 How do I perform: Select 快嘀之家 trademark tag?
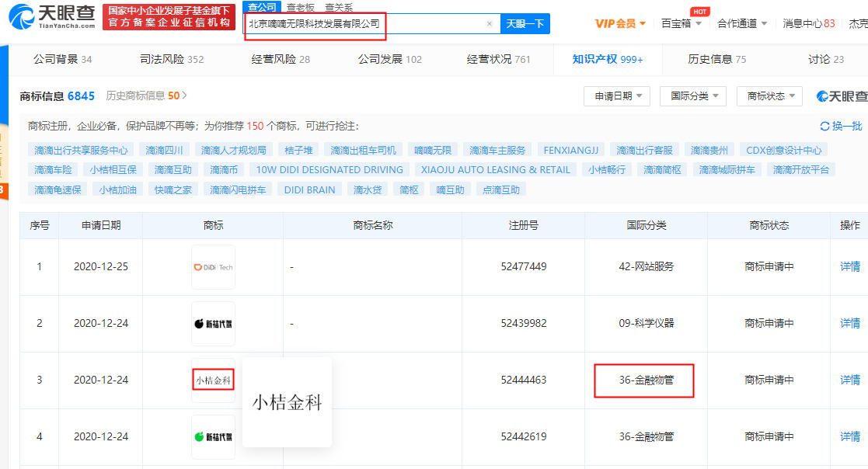173,189
